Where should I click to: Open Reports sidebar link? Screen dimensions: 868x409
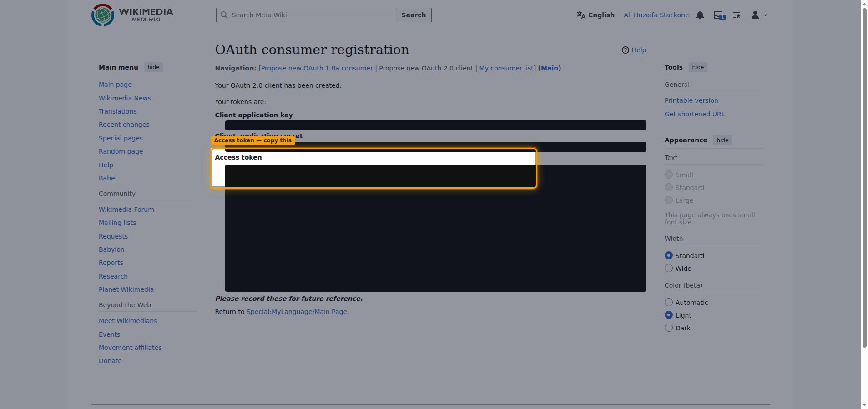[111, 263]
